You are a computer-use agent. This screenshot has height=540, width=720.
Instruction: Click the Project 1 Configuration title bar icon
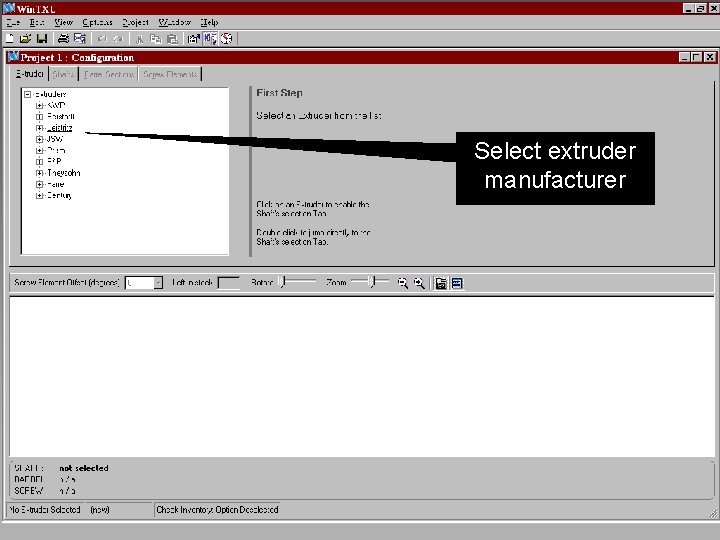pos(13,57)
